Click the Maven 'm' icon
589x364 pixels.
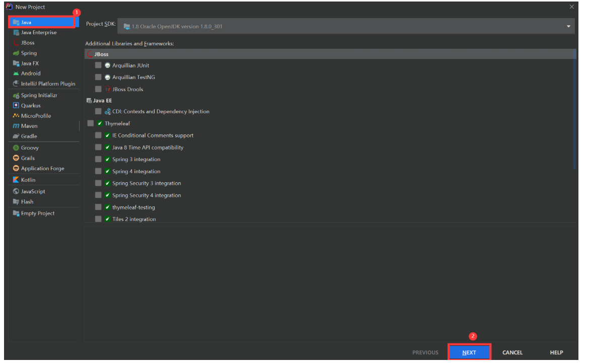click(16, 126)
